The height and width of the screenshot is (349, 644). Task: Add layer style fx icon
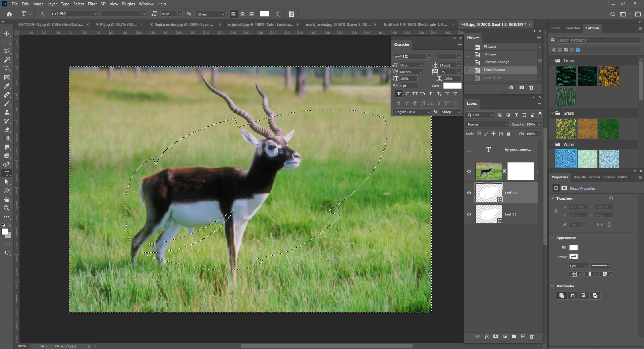(x=487, y=337)
